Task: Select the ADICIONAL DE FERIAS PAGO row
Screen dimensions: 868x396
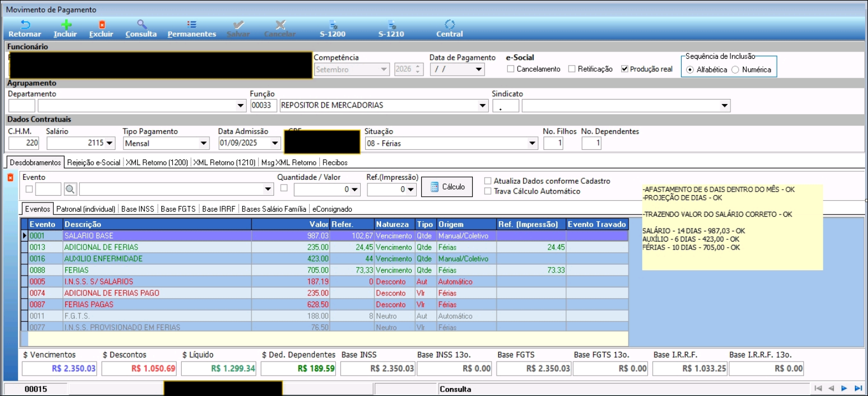Action: (324, 293)
